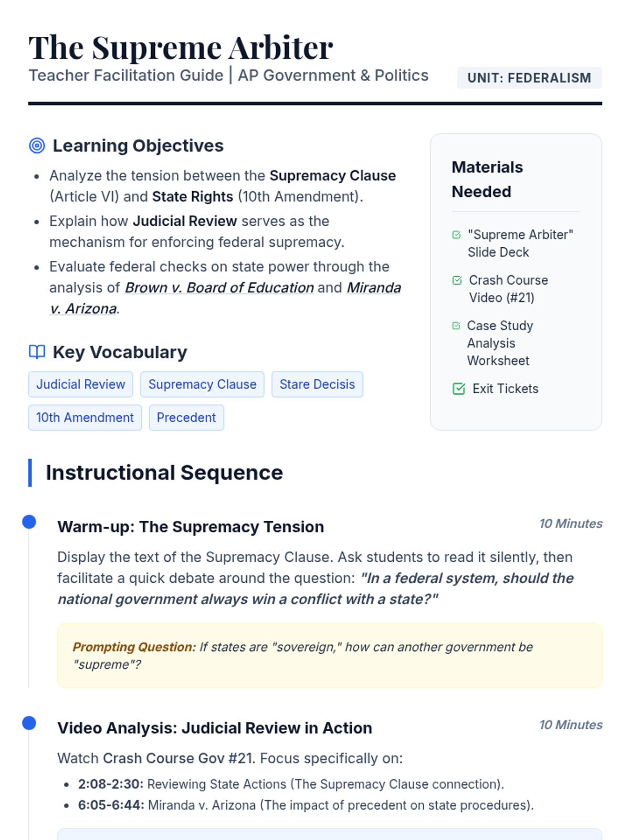Click the target icon beside Learning Objectives

[37, 145]
